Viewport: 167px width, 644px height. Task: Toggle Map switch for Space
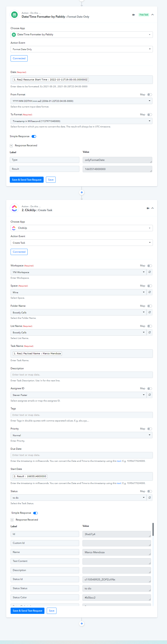[x=150, y=286]
